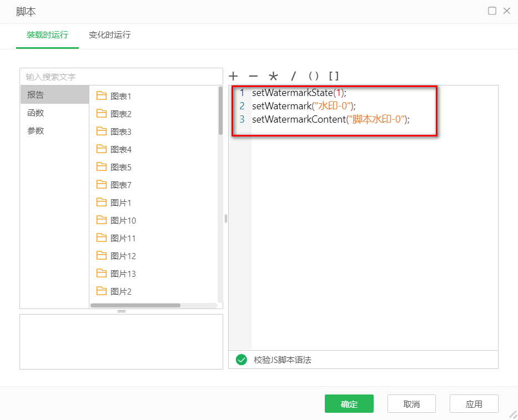Click the 应用 apply button
Screen dimensions: 518x420
(x=474, y=404)
